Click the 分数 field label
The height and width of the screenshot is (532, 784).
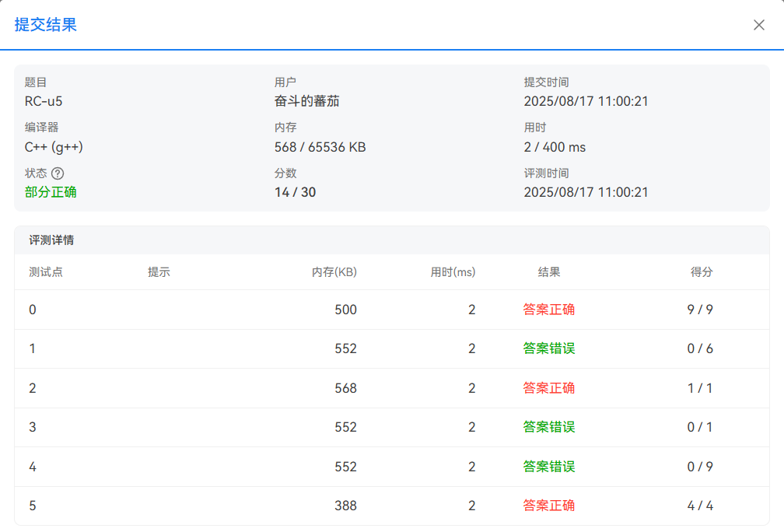tap(285, 173)
